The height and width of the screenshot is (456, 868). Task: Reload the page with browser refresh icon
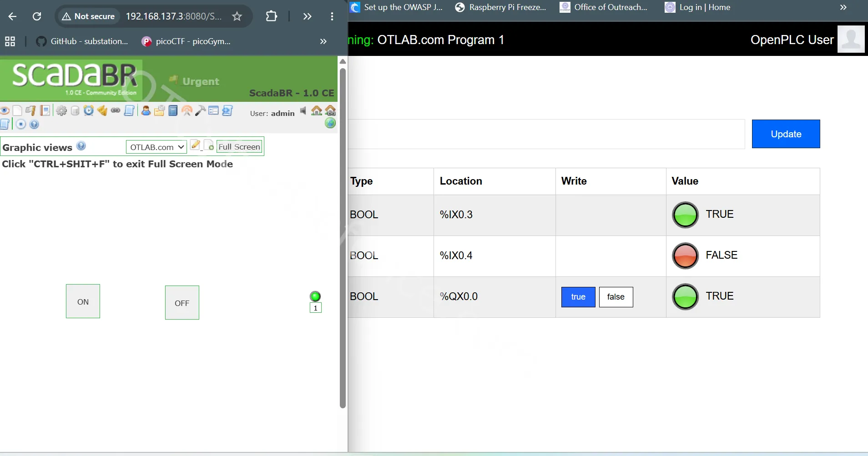37,16
